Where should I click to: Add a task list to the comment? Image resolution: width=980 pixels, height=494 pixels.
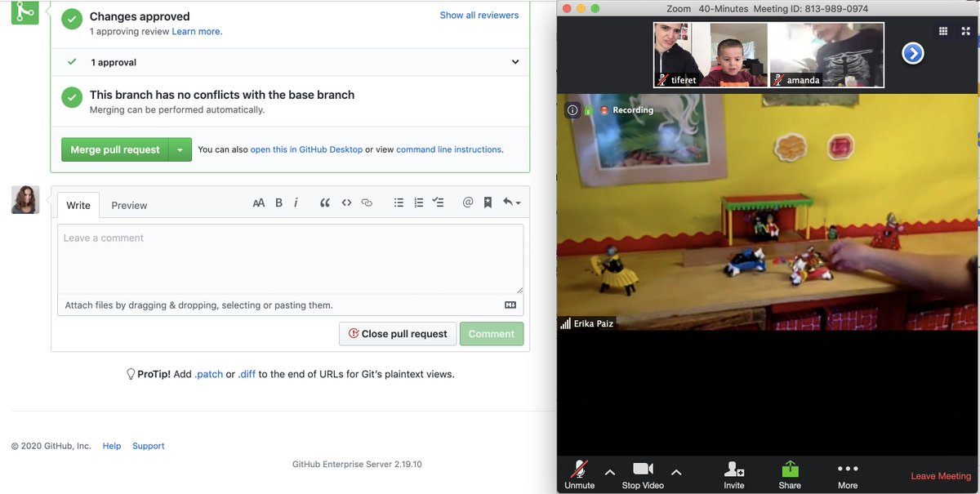tap(439, 202)
